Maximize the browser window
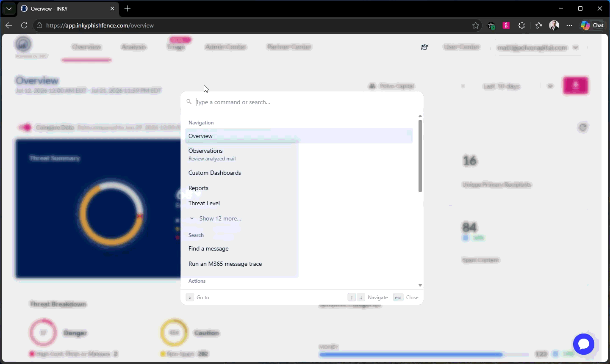 580,8
